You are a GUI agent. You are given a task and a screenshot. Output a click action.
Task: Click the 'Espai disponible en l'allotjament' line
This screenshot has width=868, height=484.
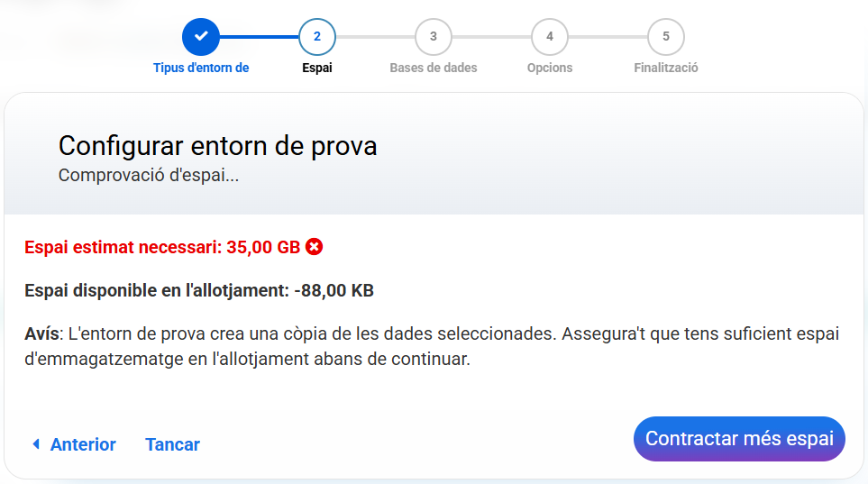(x=199, y=290)
